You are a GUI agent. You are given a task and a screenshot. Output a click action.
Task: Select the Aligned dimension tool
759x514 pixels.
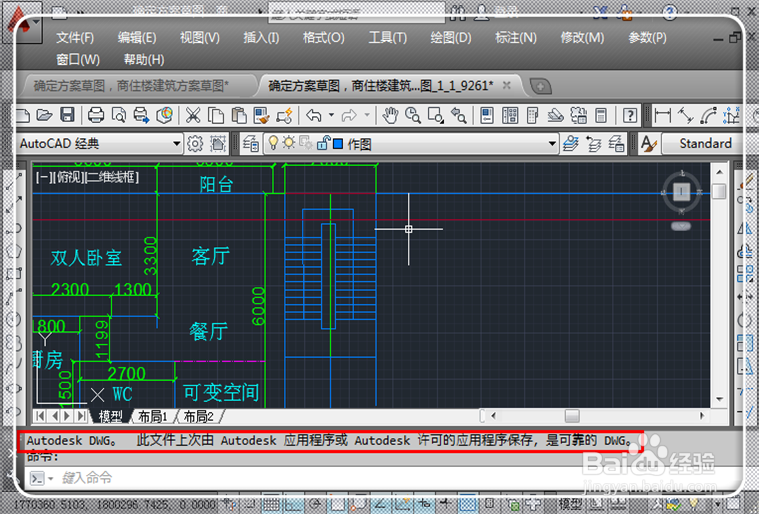click(685, 115)
